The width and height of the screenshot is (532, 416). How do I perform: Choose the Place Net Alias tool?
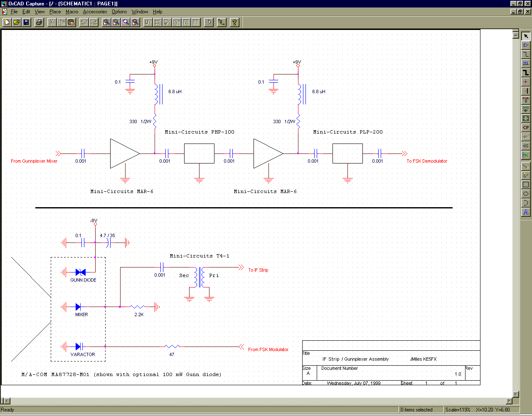tap(526, 63)
